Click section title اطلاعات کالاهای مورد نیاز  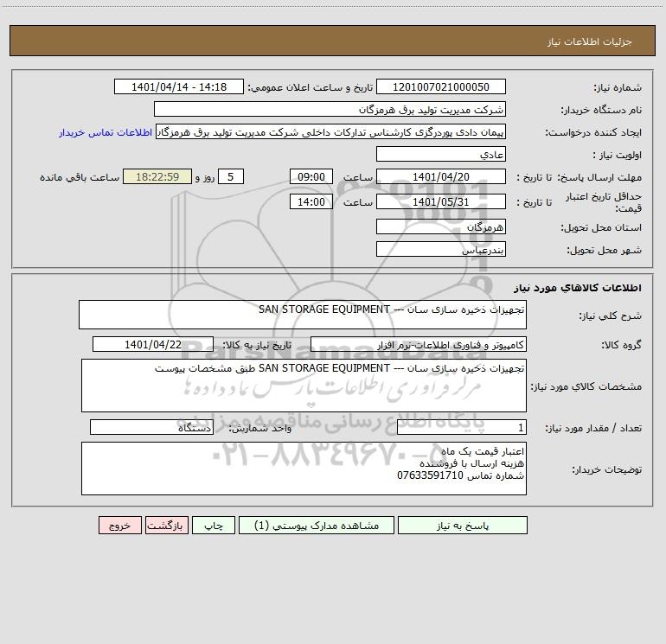coord(578,288)
